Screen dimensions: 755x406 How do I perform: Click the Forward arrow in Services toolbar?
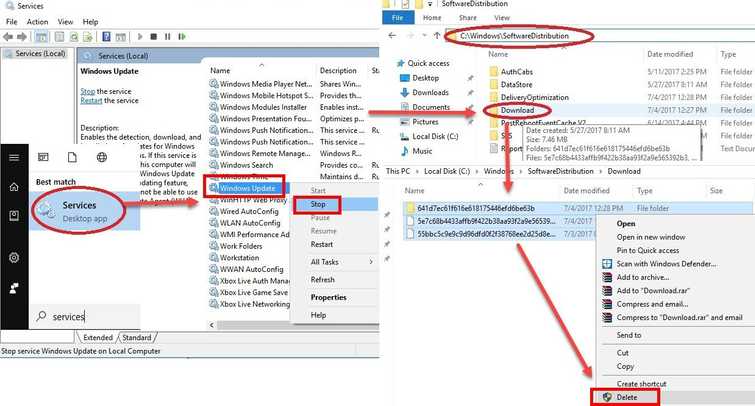22,37
